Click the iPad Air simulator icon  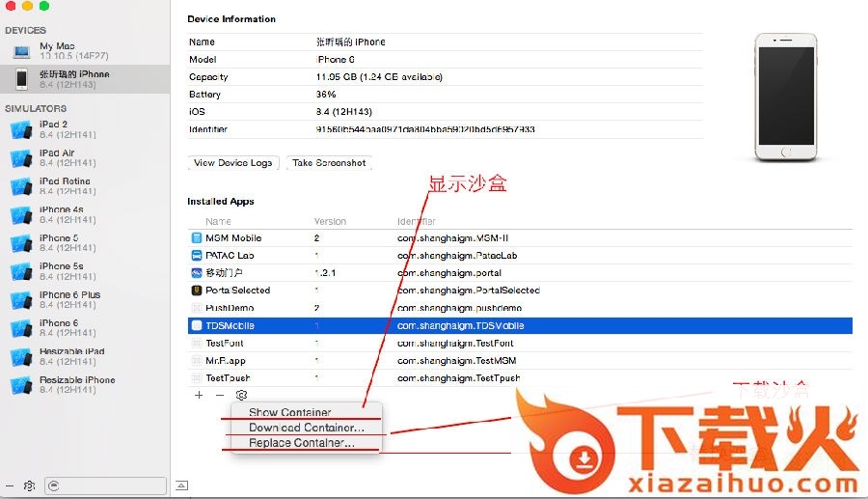point(21,158)
